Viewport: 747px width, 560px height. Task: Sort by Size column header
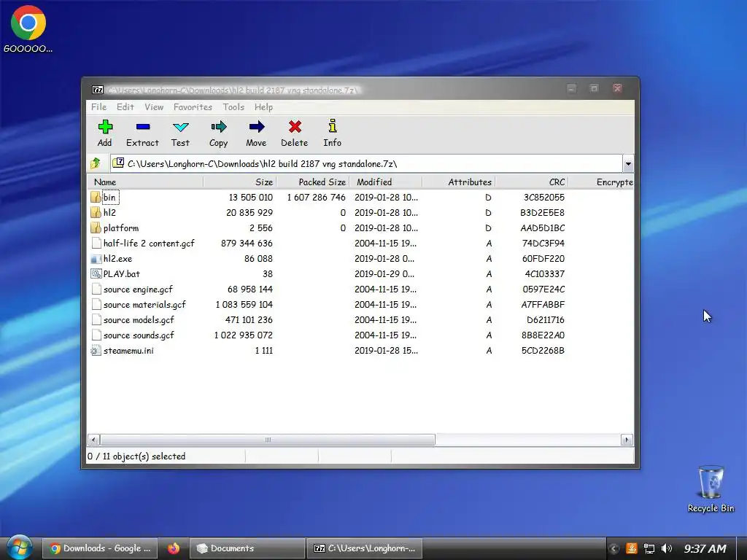[240, 182]
